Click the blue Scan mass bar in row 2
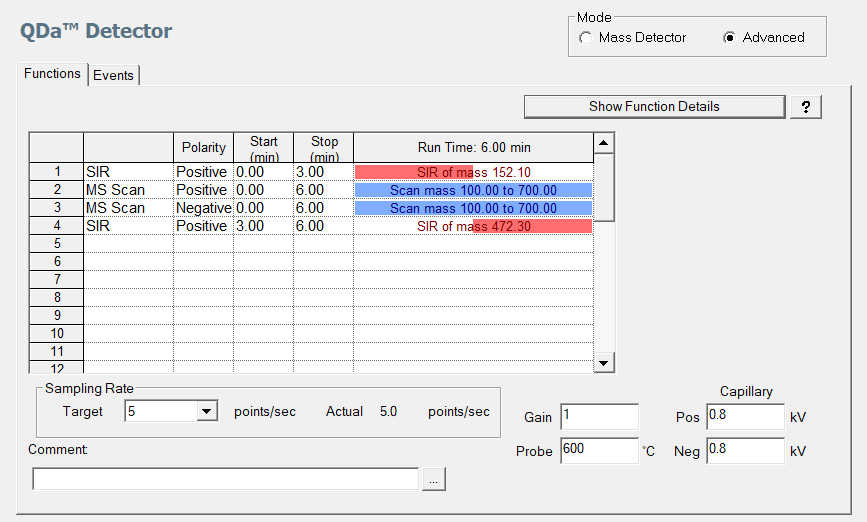Screen dimensions: 867x522 (x=473, y=190)
